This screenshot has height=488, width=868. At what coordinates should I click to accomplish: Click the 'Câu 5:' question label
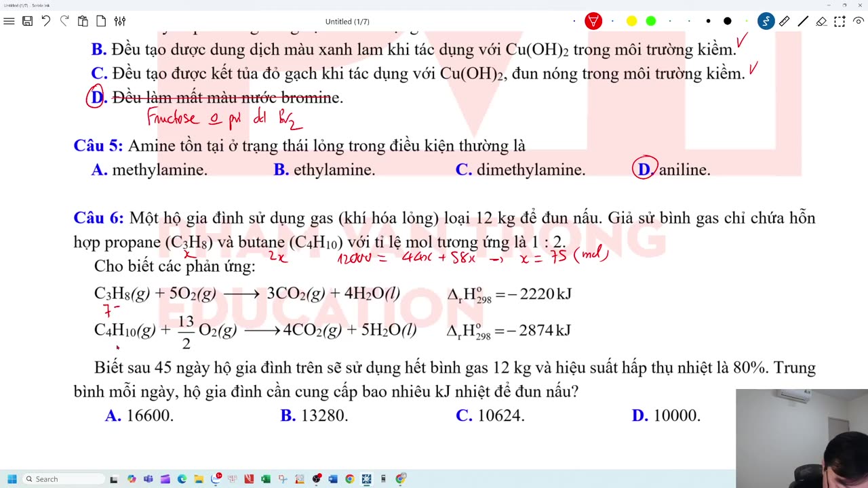coord(98,146)
